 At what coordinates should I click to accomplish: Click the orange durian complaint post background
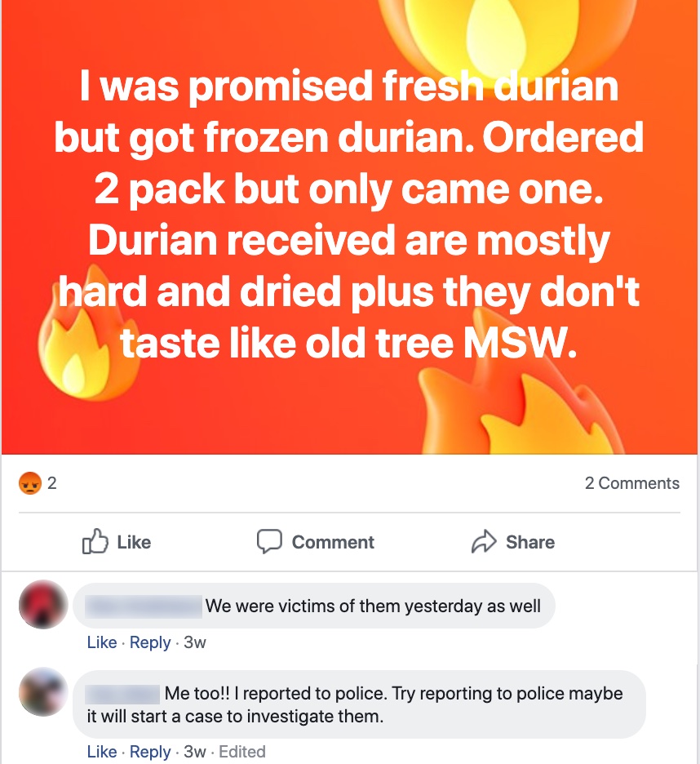[x=349, y=227]
